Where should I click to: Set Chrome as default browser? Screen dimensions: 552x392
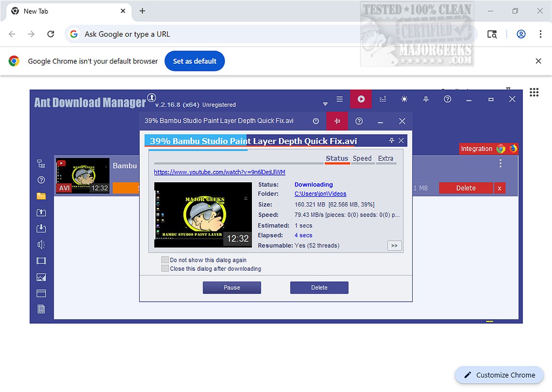[x=195, y=61]
